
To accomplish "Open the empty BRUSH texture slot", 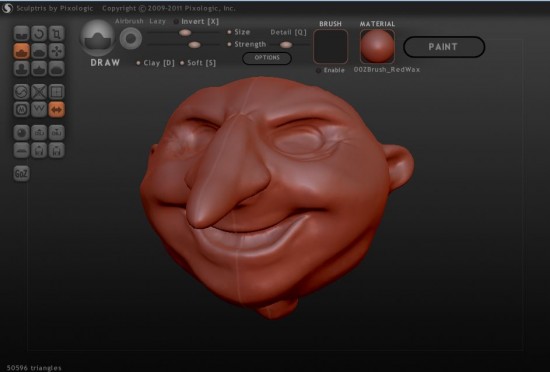I will (330, 46).
